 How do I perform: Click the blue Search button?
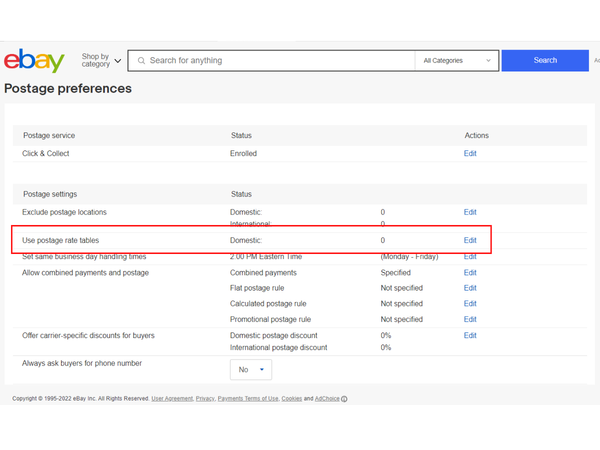click(545, 60)
